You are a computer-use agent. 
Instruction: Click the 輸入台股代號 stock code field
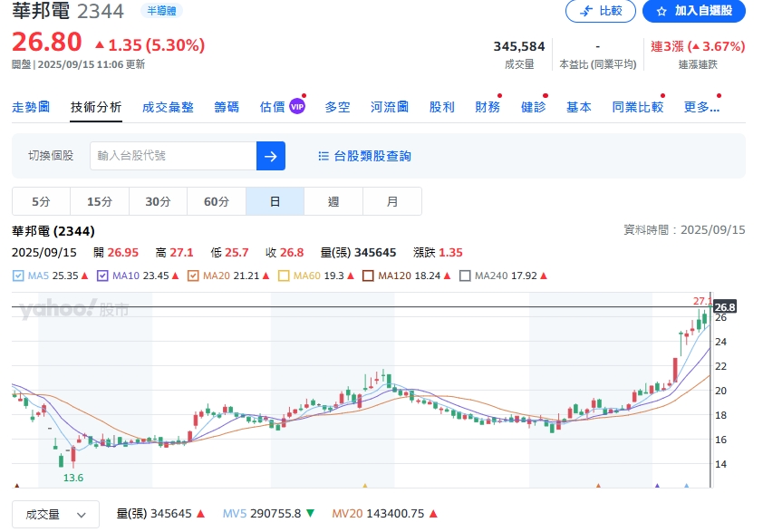point(173,156)
